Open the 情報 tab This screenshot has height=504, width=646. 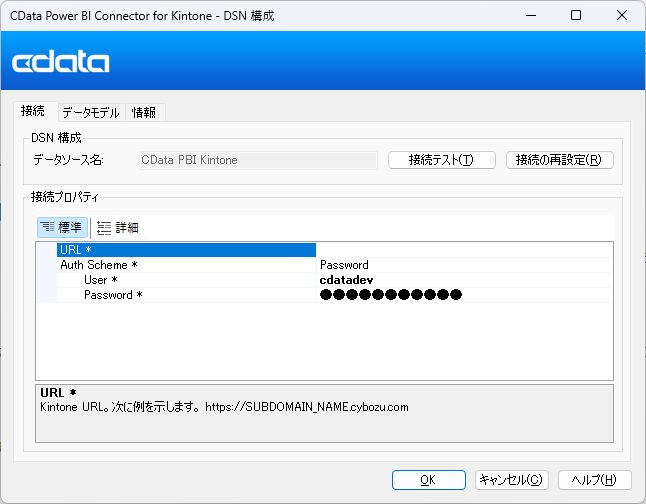pyautogui.click(x=144, y=113)
